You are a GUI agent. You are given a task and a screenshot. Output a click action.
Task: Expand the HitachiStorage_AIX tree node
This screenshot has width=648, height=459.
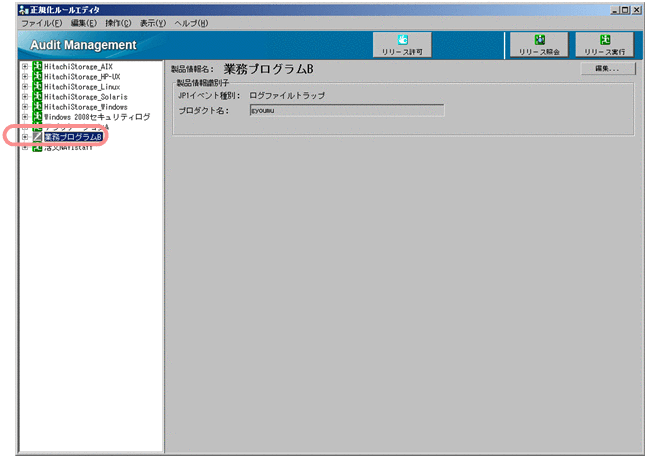point(25,66)
